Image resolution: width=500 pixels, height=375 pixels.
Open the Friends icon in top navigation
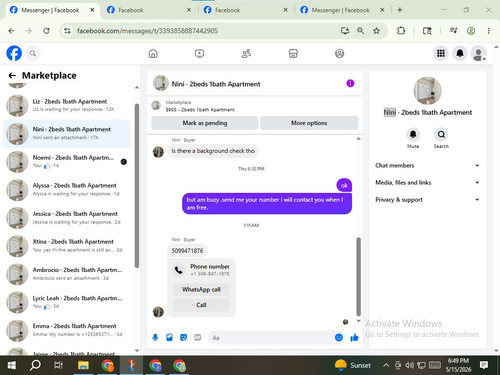246,53
